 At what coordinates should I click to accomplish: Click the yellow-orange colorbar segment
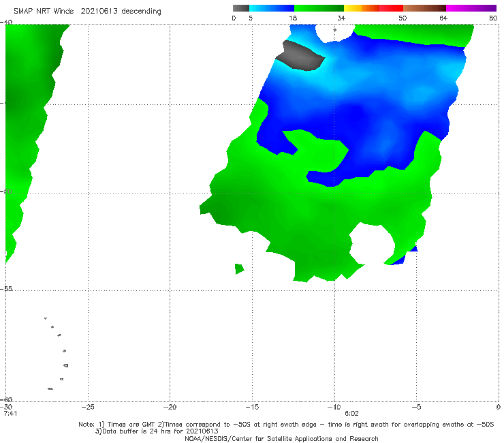click(362, 8)
